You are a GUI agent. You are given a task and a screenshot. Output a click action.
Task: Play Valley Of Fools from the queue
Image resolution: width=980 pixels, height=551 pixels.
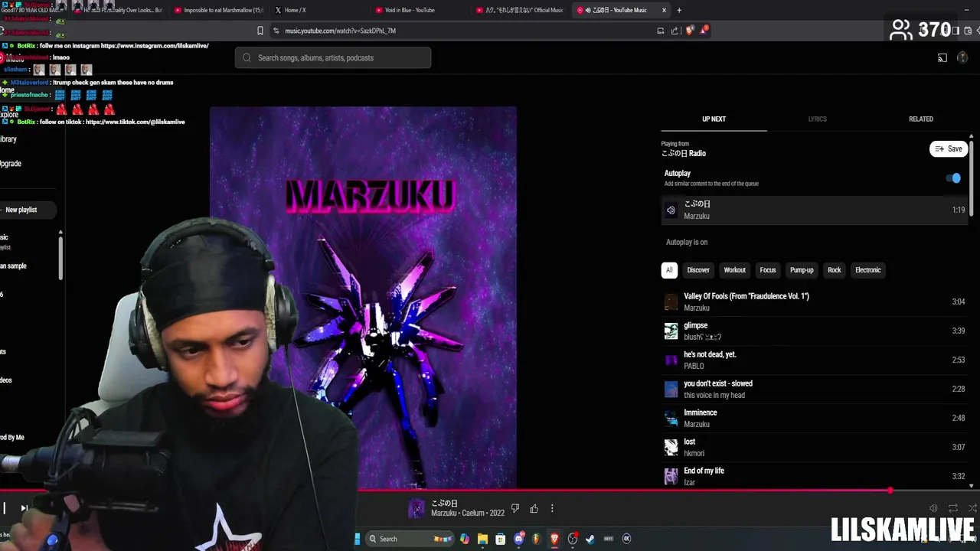pos(815,302)
